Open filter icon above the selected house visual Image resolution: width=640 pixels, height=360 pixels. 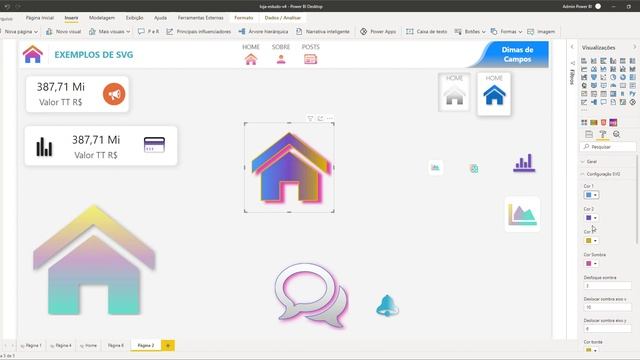(310, 118)
